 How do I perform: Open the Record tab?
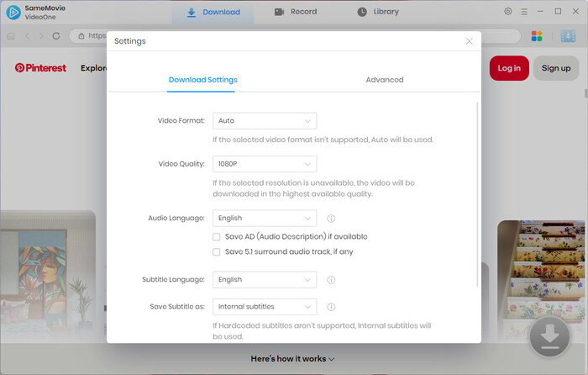point(295,12)
